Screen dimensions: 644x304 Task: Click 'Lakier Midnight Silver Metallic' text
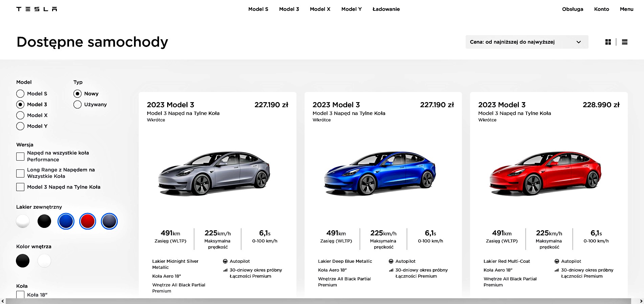coord(175,264)
